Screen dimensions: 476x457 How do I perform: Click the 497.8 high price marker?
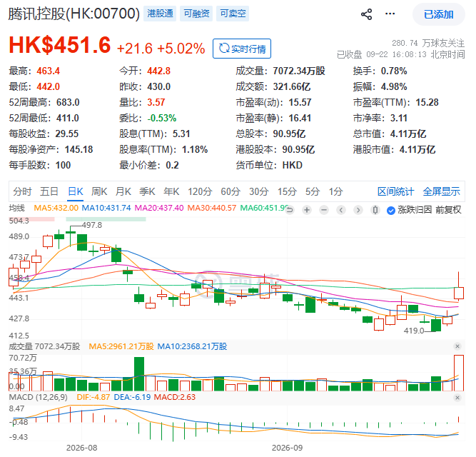tap(91, 226)
